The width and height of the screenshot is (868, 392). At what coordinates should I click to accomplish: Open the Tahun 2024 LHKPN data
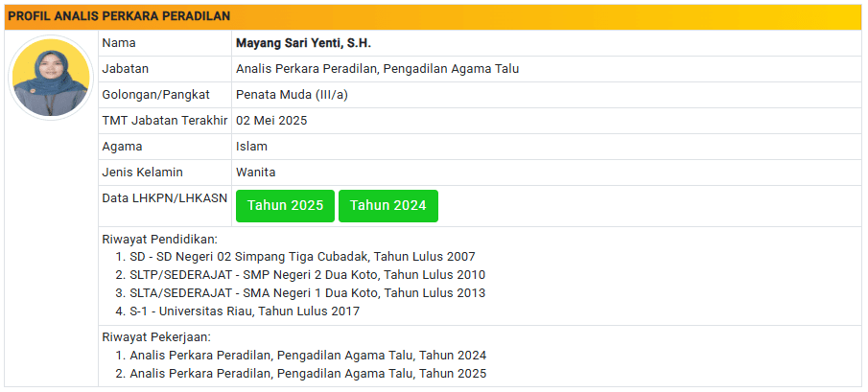[x=387, y=206]
